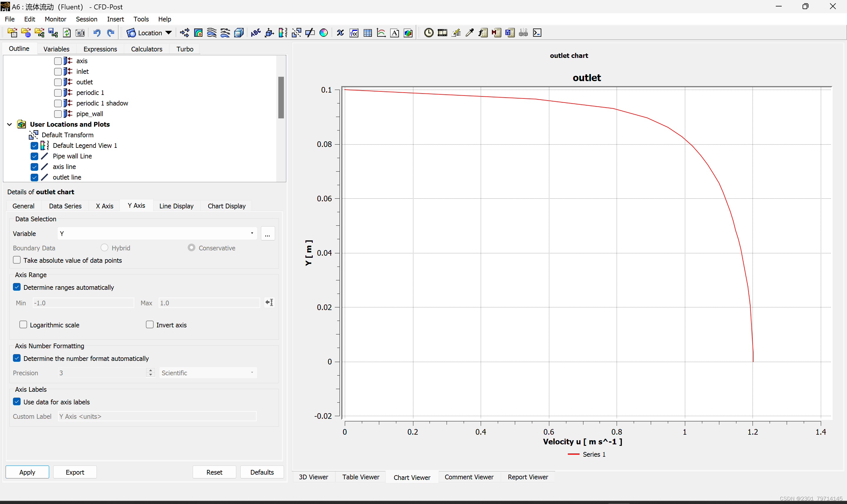Image resolution: width=847 pixels, height=504 pixels.
Task: Enable Take absolute value of data points
Action: (x=17, y=260)
